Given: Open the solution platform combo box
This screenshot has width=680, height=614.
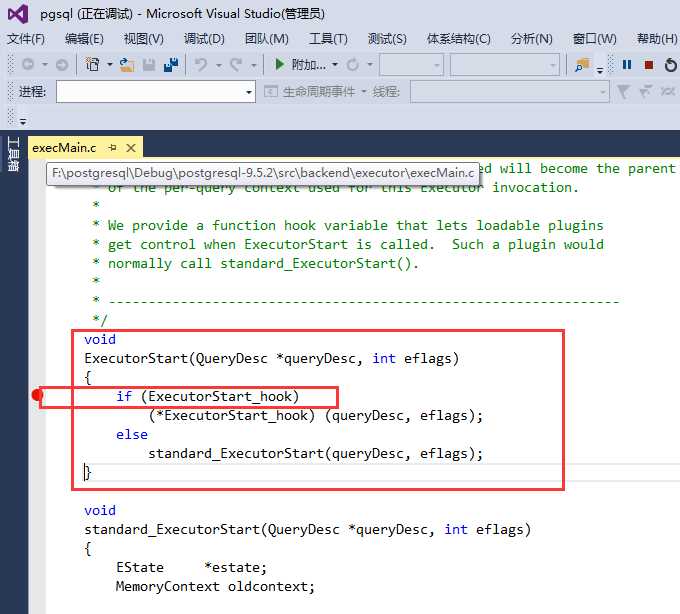Looking at the screenshot, I should click(505, 65).
